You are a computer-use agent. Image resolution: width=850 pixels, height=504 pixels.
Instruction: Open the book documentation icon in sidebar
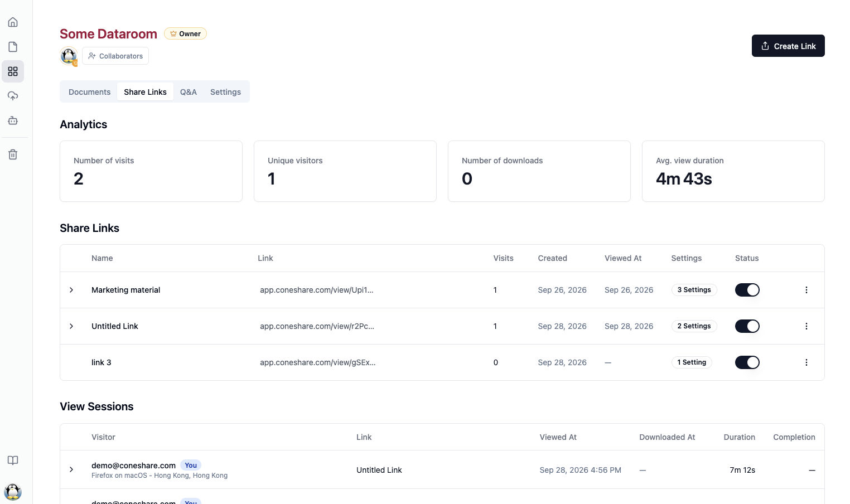click(x=13, y=461)
